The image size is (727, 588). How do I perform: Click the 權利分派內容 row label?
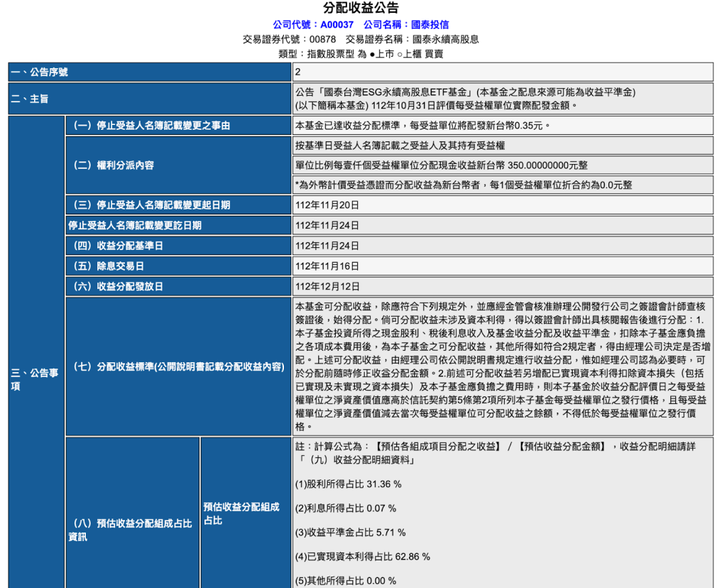177,165
